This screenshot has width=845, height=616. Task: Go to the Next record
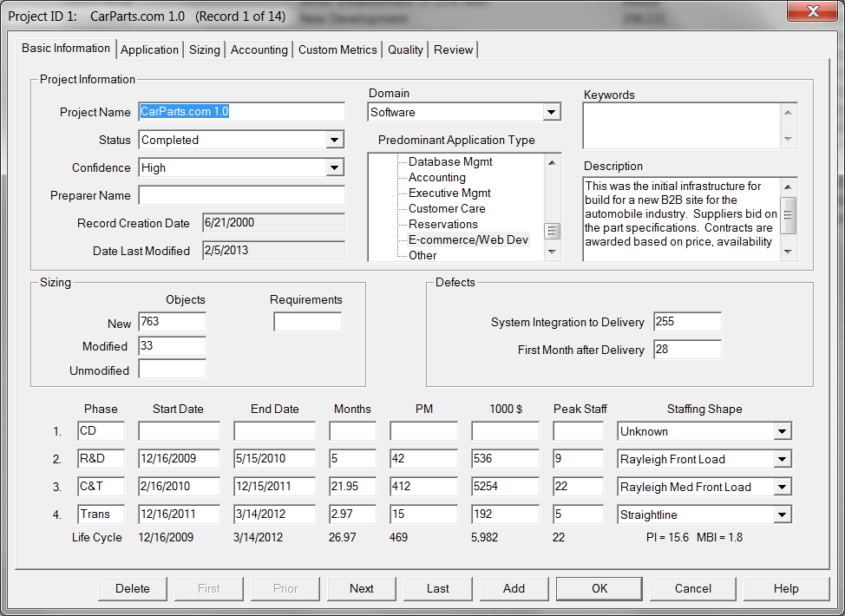click(x=362, y=588)
